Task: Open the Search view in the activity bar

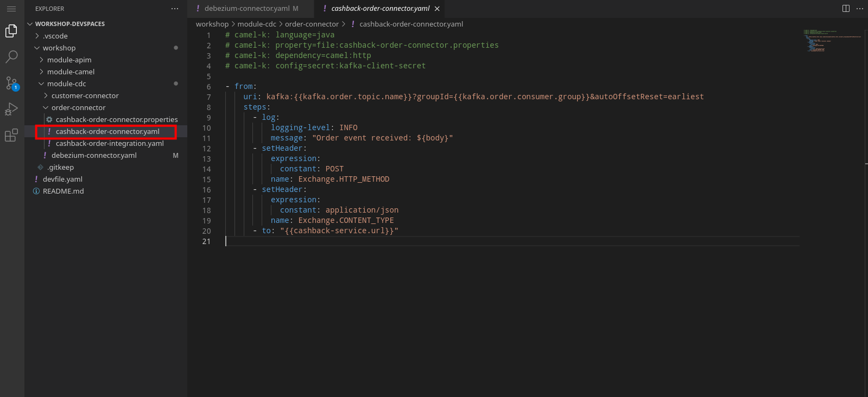Action: coord(11,57)
